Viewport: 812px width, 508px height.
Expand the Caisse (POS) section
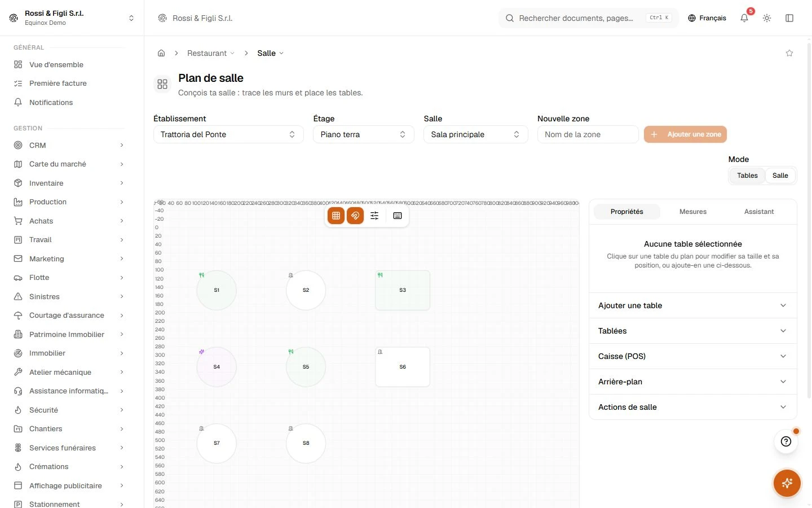pos(693,356)
